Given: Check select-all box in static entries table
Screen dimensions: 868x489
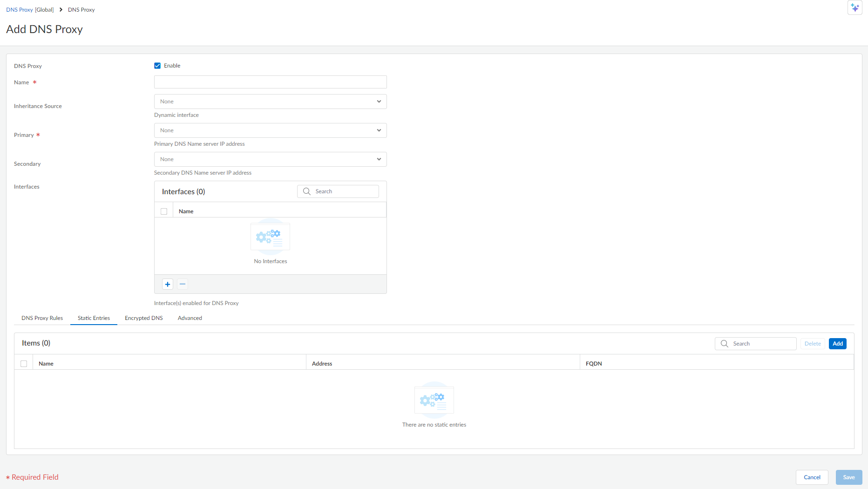Looking at the screenshot, I should tap(24, 364).
